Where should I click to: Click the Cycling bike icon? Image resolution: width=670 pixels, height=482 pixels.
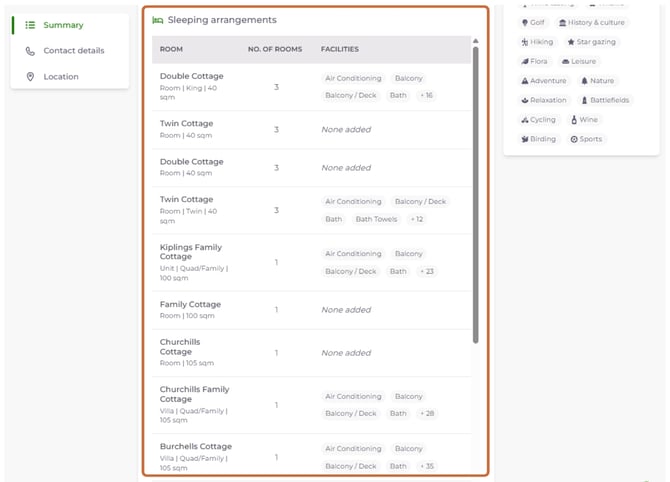(x=525, y=120)
